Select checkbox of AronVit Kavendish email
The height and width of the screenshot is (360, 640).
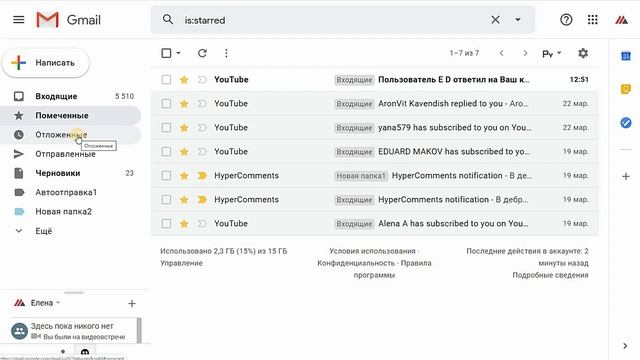click(166, 104)
